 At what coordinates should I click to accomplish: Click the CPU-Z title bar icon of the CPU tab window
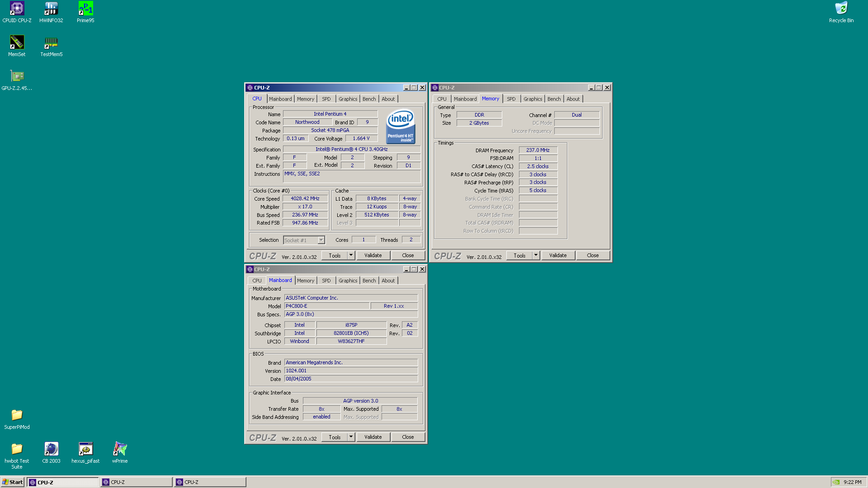coord(250,88)
